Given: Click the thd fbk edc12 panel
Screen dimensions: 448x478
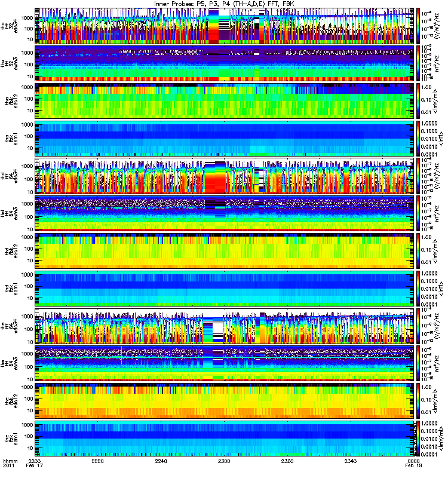Looking at the screenshot, I should click(x=225, y=251).
